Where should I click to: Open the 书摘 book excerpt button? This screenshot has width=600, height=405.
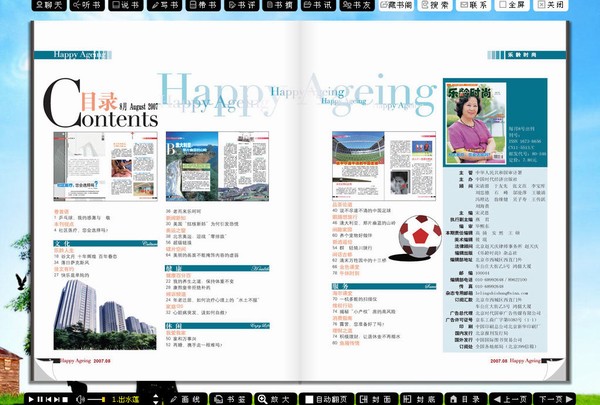pyautogui.click(x=280, y=5)
